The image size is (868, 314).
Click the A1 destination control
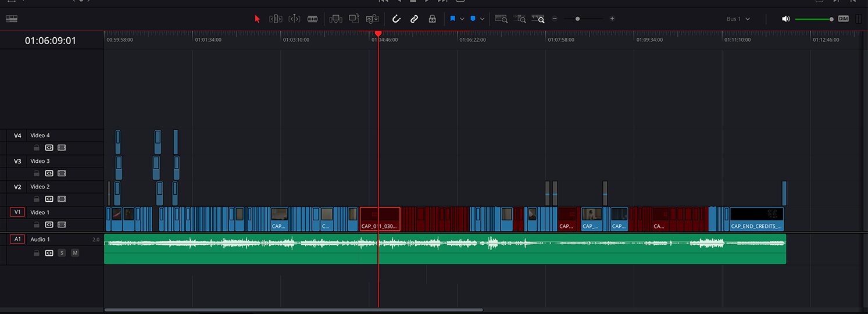tap(17, 239)
